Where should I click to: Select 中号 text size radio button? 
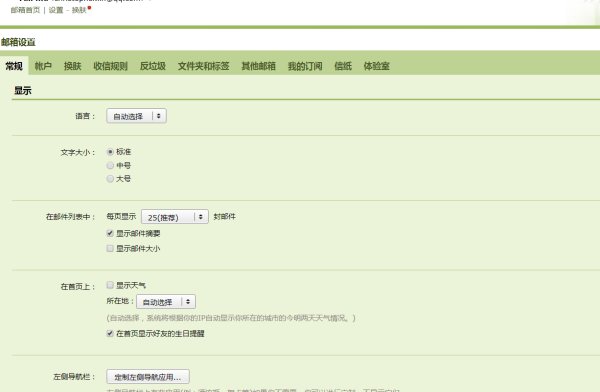(x=110, y=165)
